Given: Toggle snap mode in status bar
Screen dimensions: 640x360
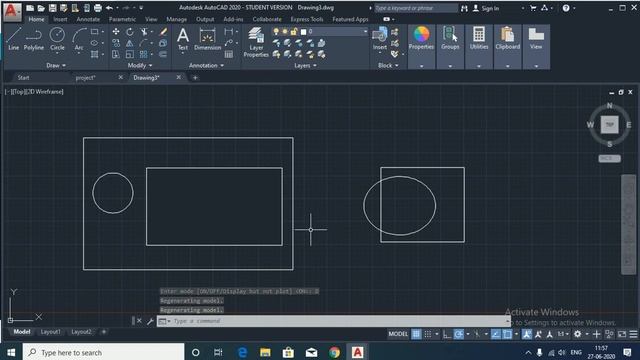Looking at the screenshot, I should [x=428, y=334].
